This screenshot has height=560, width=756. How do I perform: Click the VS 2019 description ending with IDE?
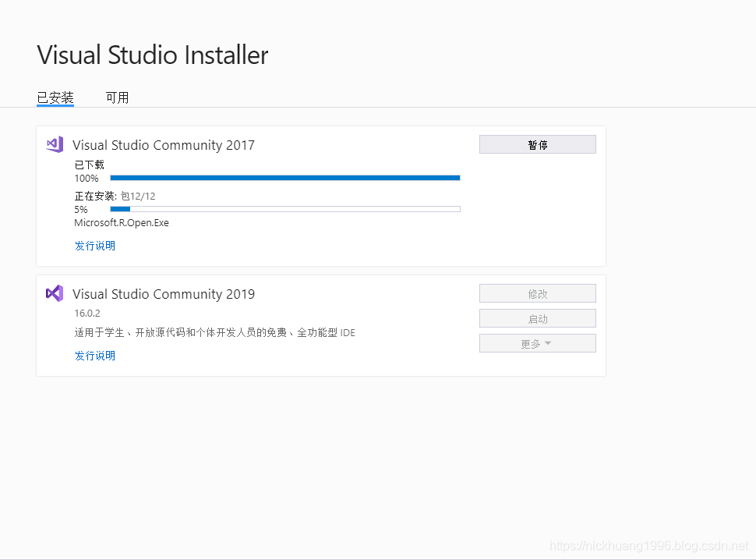click(x=214, y=332)
